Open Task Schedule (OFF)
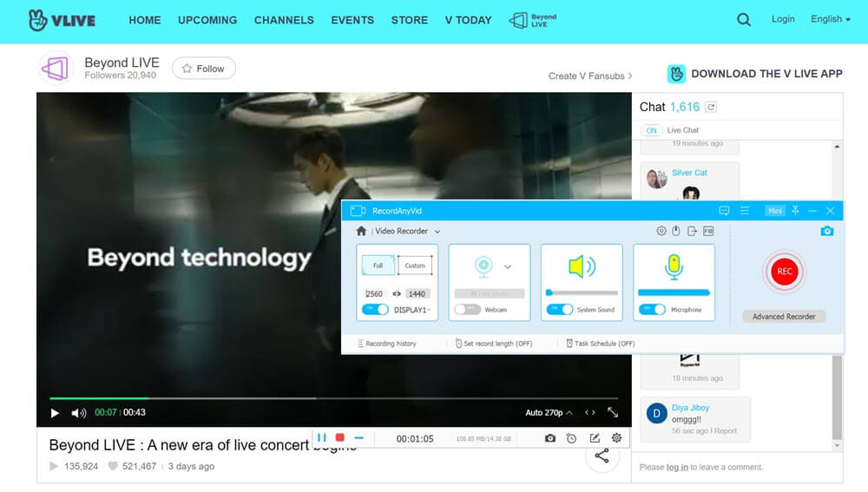This screenshot has height=492, width=868. coord(601,344)
